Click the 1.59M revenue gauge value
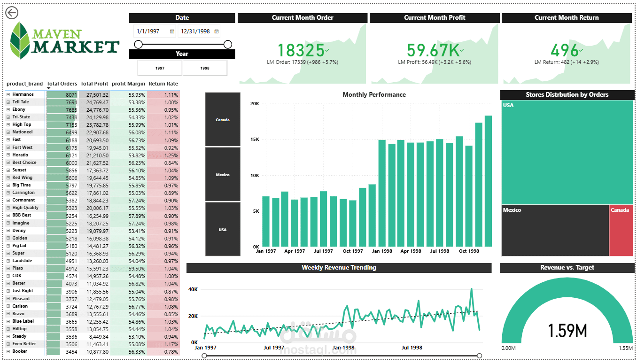This screenshot has width=637, height=364. (567, 331)
